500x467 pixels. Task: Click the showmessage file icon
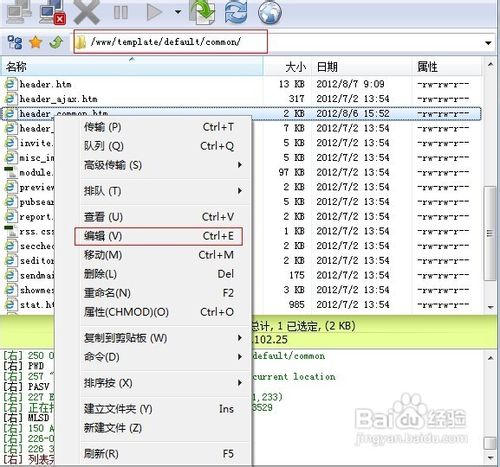(10, 290)
